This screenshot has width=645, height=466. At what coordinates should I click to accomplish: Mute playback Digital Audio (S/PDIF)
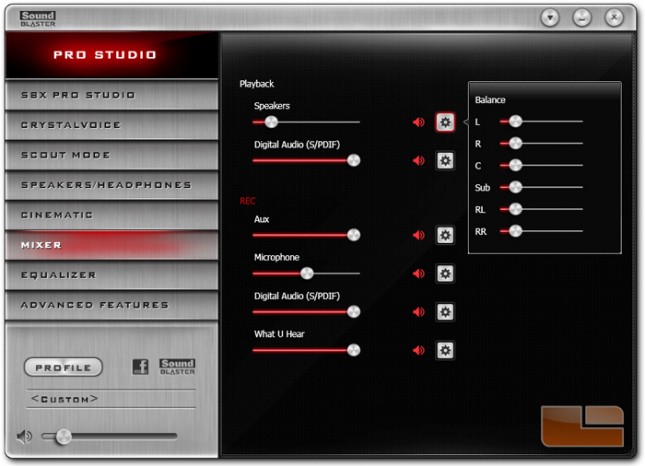tap(419, 160)
